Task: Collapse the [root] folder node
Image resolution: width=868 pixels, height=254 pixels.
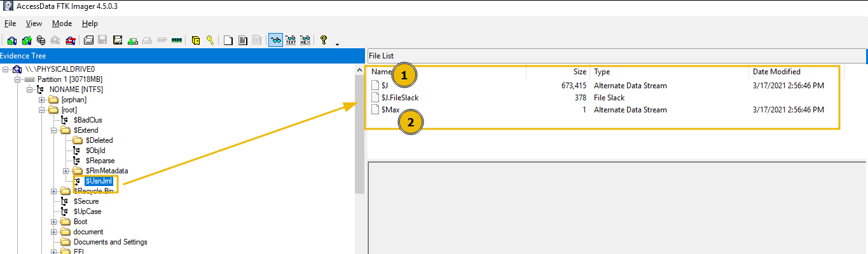Action: tap(41, 110)
